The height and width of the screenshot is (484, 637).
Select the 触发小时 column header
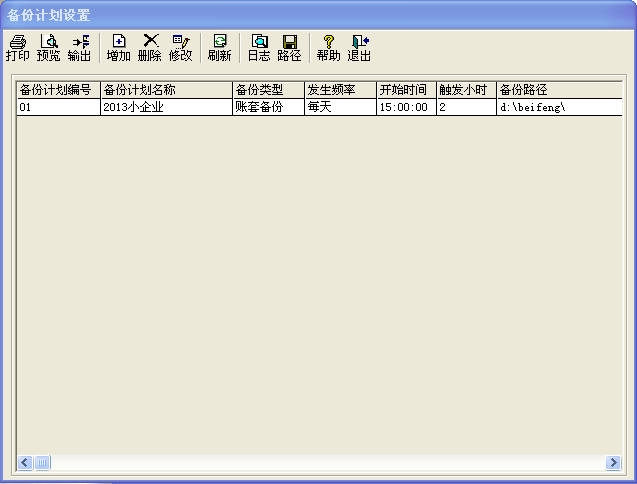[466, 90]
